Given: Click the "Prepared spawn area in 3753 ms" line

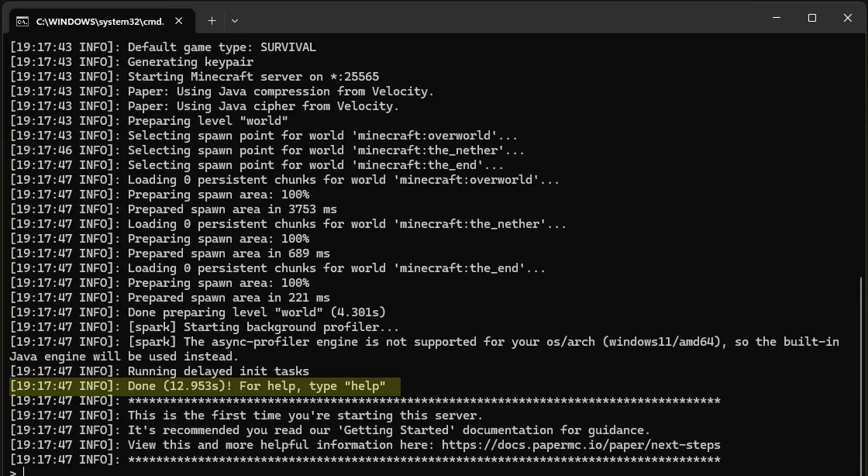Looking at the screenshot, I should (x=232, y=209).
